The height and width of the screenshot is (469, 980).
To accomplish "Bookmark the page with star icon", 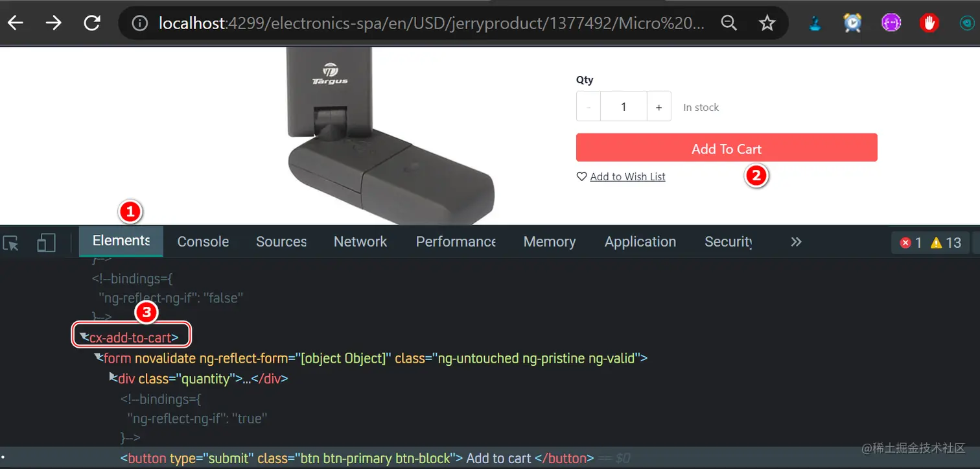I will (x=767, y=24).
